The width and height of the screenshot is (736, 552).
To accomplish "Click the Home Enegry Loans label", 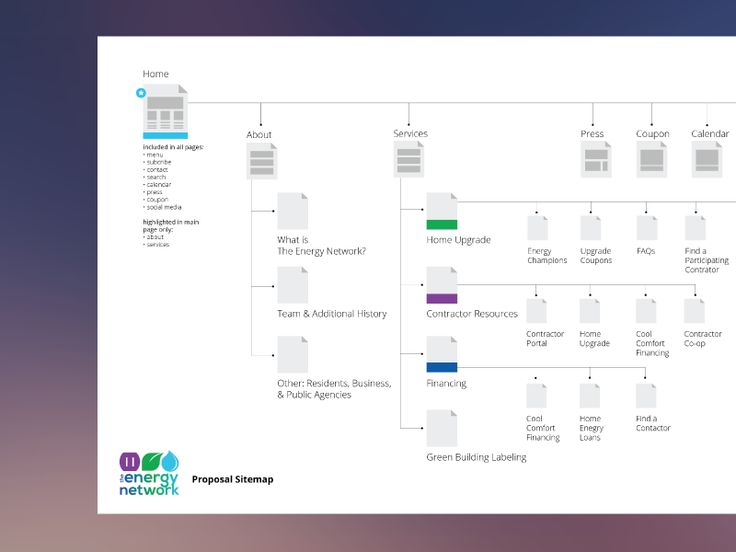I will coord(591,428).
